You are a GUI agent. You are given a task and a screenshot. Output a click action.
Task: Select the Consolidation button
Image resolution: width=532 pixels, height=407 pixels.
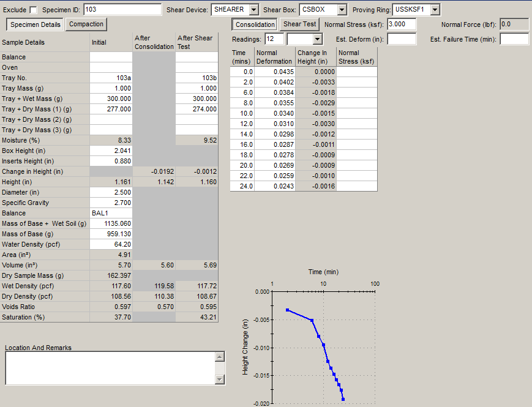[255, 24]
